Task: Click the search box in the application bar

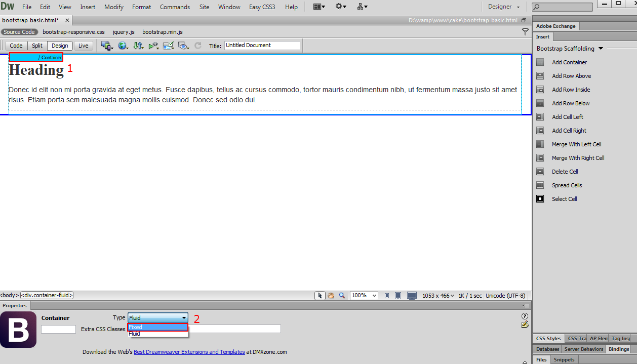Action: [562, 7]
